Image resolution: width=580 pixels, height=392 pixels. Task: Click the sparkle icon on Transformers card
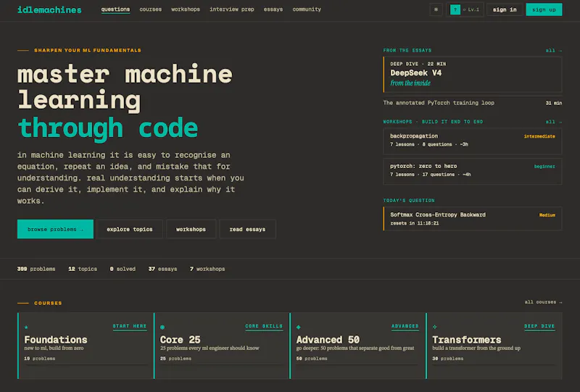[x=434, y=327]
